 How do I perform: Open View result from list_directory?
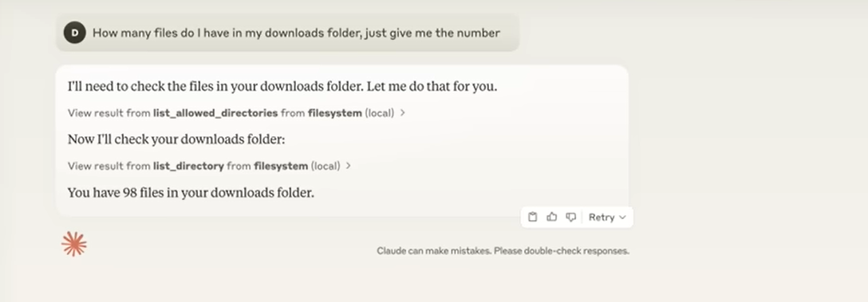pos(209,166)
